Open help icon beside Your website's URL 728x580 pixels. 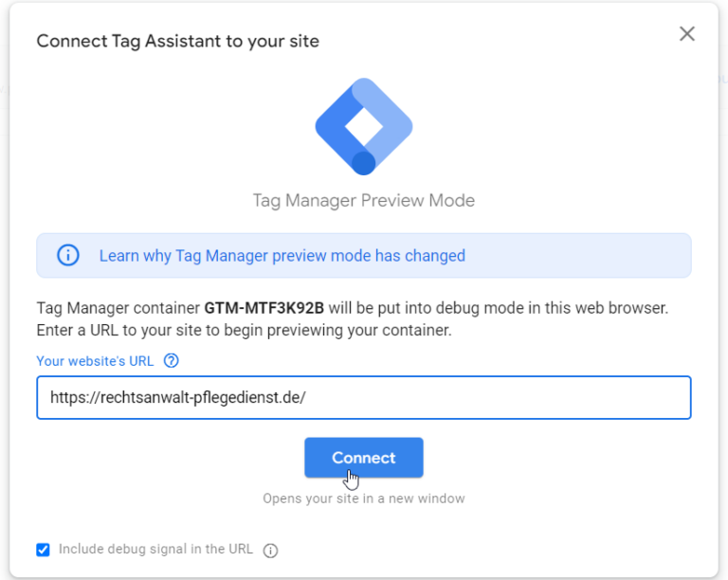point(172,361)
